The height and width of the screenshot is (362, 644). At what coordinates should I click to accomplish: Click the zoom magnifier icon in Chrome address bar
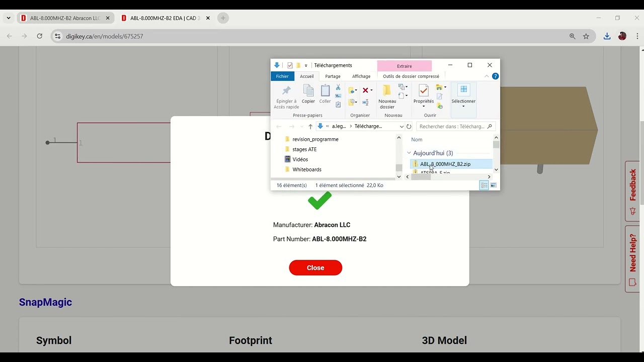pos(572,36)
